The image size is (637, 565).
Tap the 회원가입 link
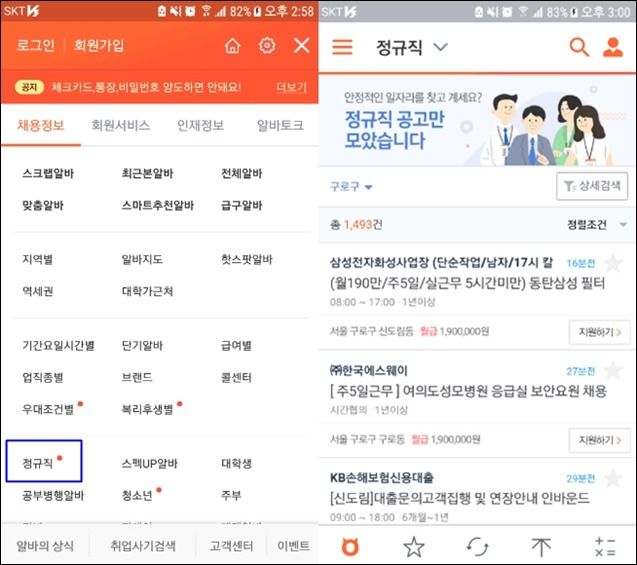tap(99, 45)
